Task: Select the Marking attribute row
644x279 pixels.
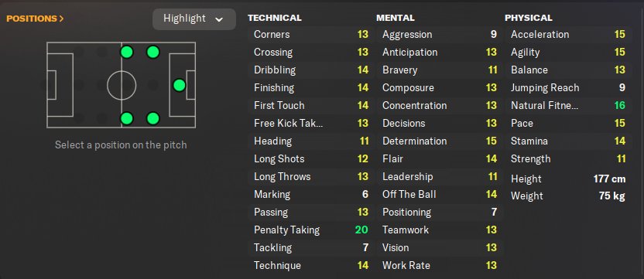Action: pos(310,194)
